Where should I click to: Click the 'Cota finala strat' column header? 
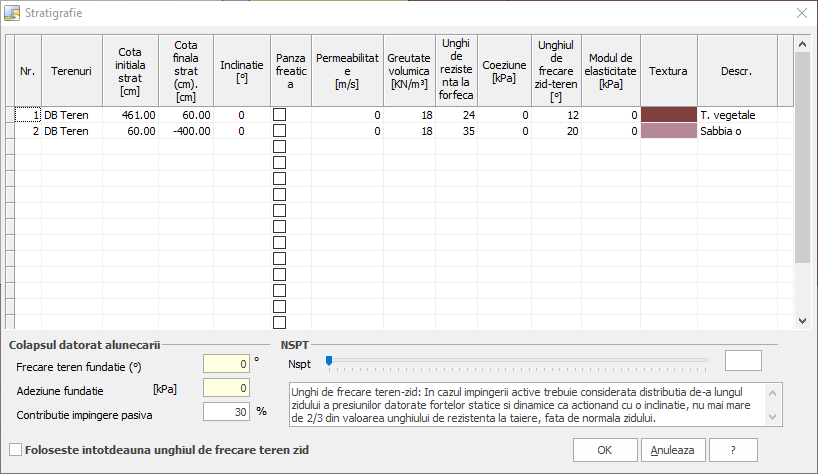pyautogui.click(x=186, y=71)
